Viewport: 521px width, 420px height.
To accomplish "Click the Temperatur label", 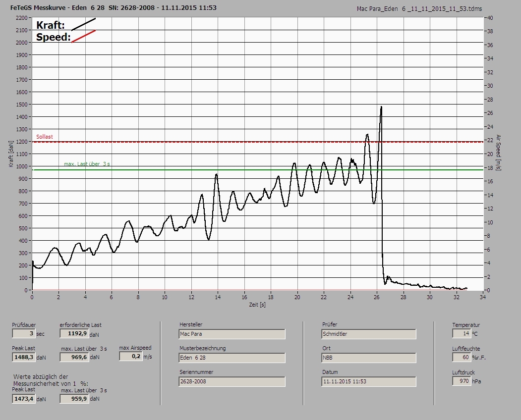I will click(x=466, y=325).
